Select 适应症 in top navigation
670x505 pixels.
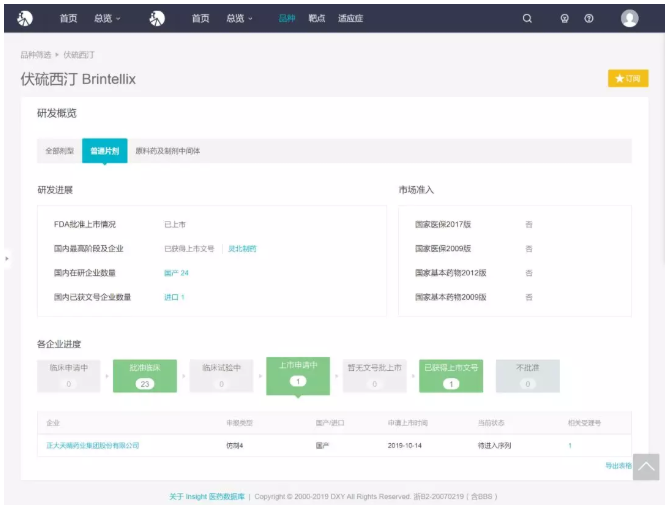[x=350, y=18]
